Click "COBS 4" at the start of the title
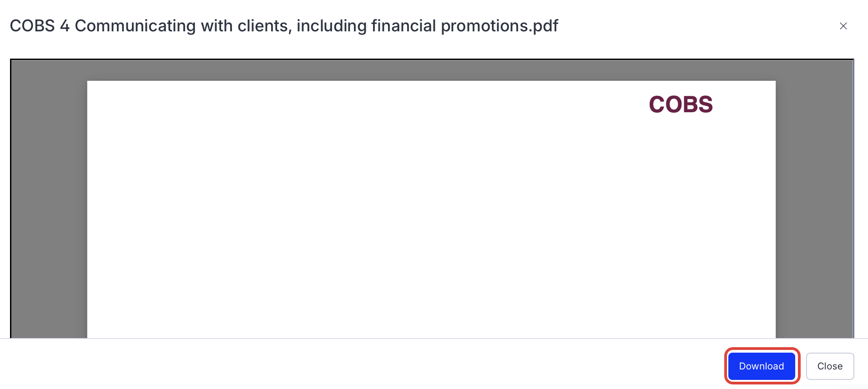This screenshot has height=389, width=868. pos(40,26)
